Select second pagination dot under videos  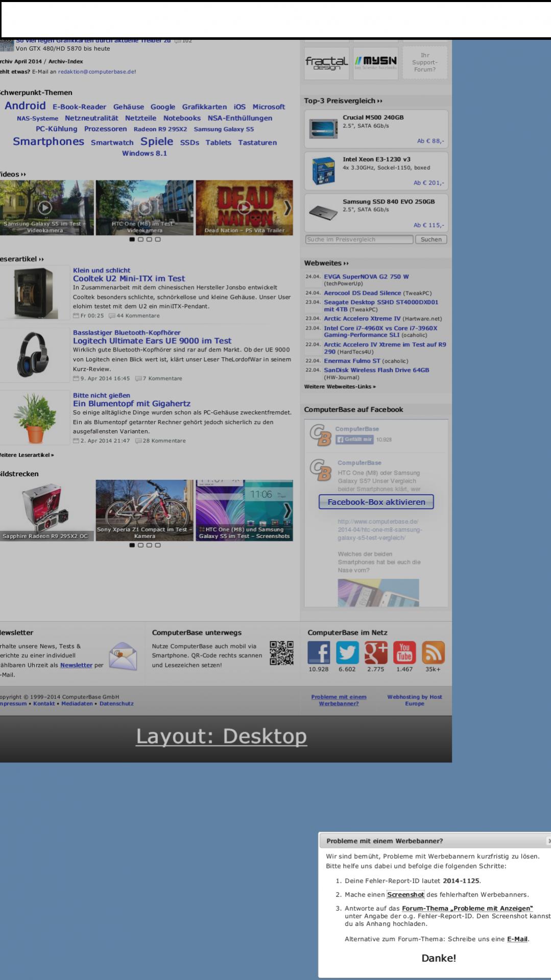pos(140,239)
